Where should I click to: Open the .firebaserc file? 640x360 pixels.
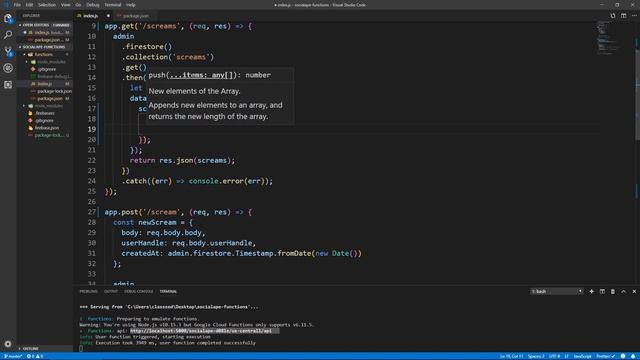(x=45, y=113)
